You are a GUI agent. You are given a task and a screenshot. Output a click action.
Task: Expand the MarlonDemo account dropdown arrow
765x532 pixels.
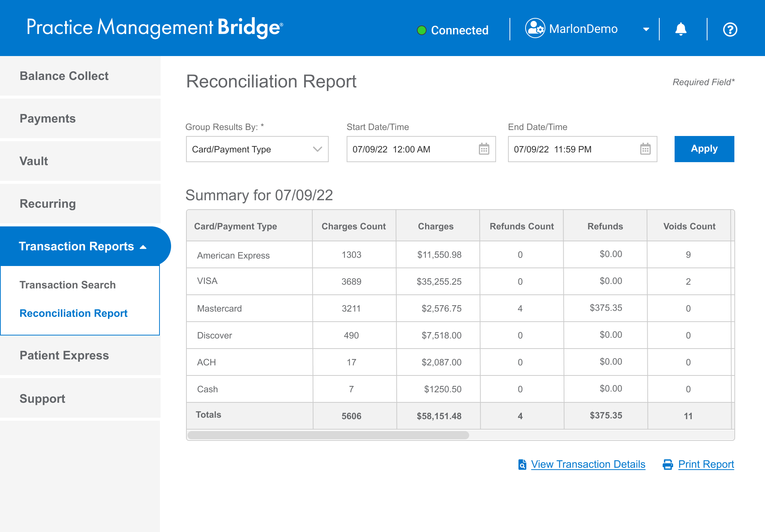pyautogui.click(x=646, y=30)
